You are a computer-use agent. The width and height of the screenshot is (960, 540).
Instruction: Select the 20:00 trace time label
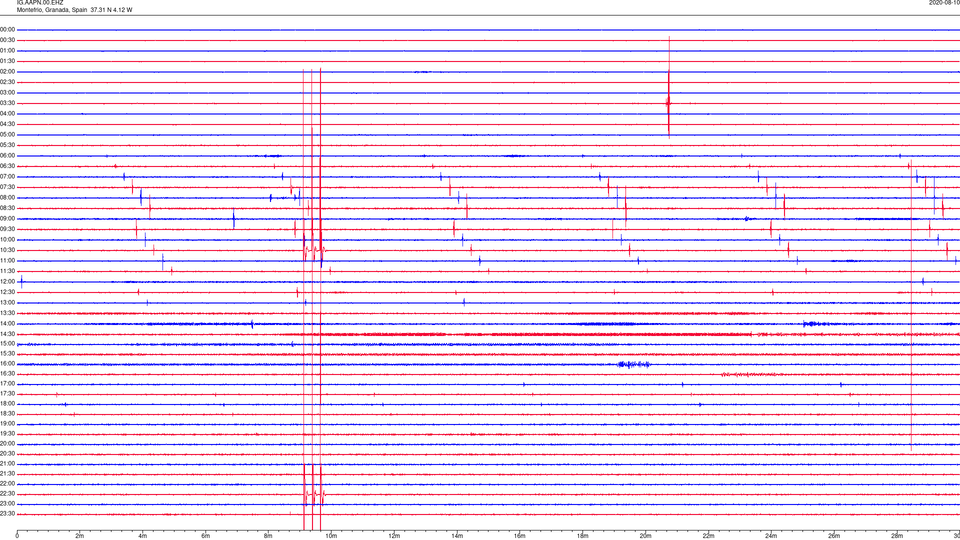7,444
